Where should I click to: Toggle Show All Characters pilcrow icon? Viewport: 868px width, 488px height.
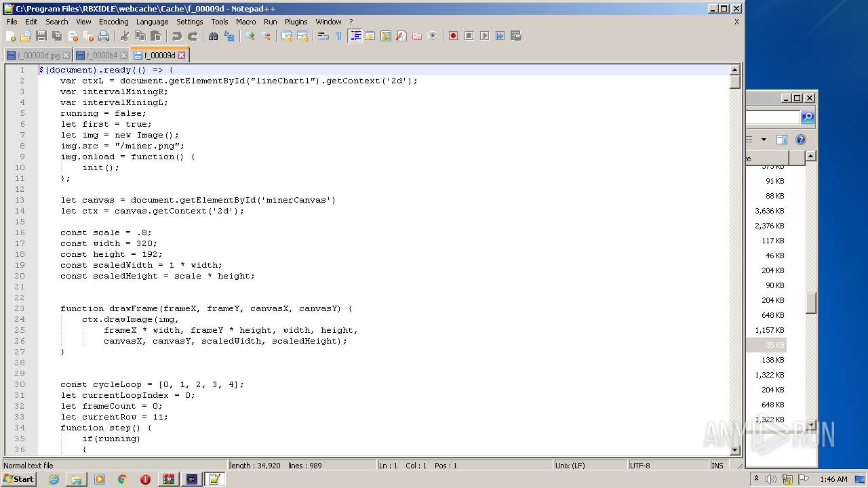coord(338,36)
